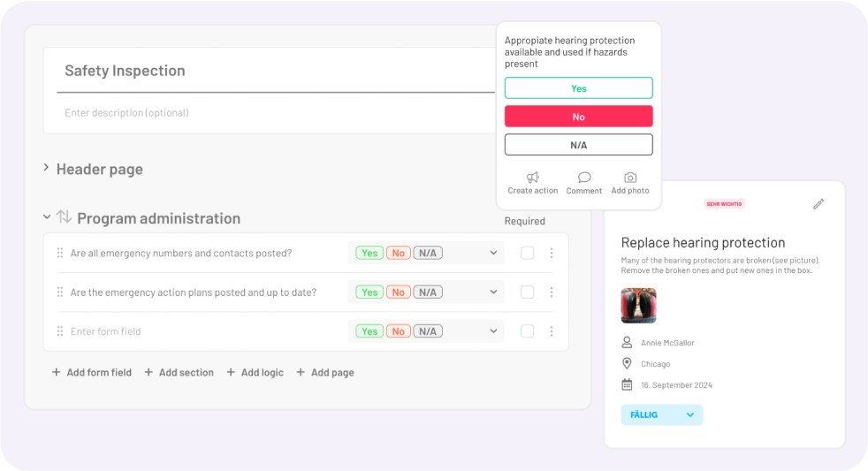Tick Required checkbox for emergency numbers question

point(527,253)
